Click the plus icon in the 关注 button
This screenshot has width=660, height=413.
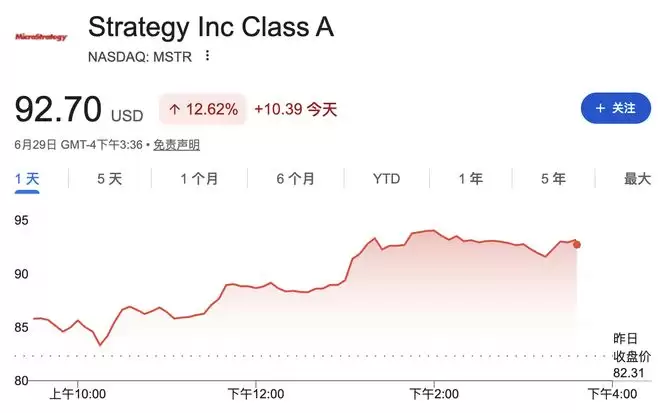pos(600,108)
